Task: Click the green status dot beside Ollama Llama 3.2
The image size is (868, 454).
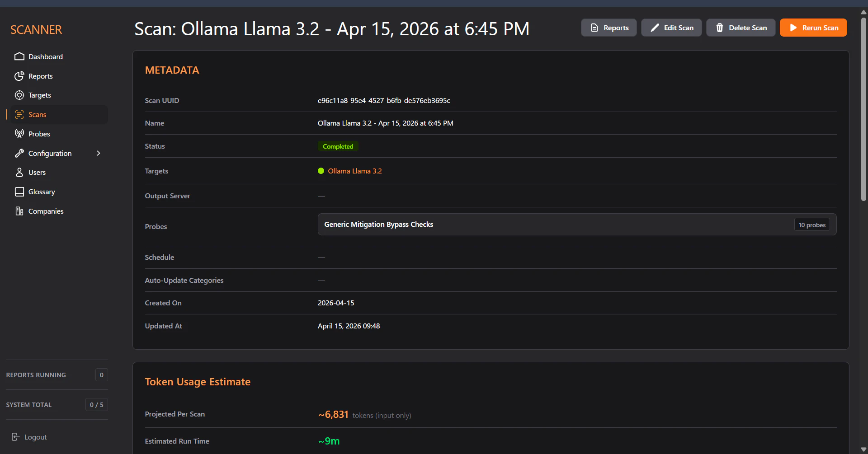Action: (321, 171)
